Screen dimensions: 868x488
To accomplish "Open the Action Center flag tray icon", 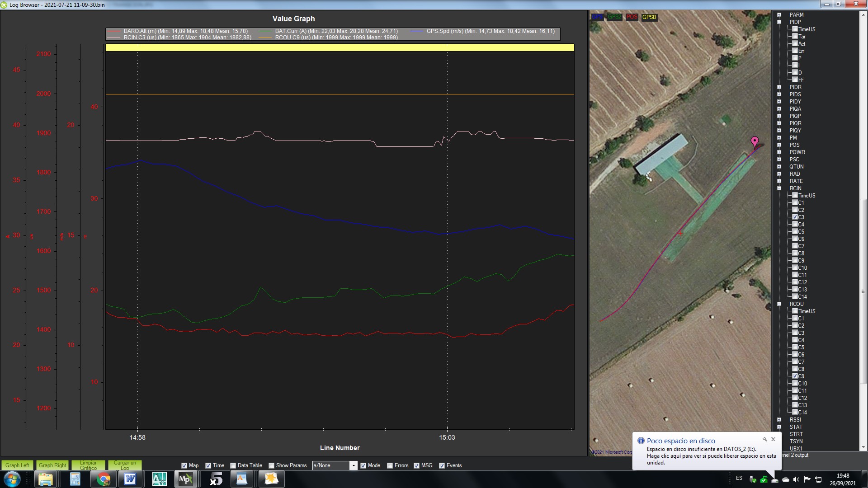I will coord(807,479).
